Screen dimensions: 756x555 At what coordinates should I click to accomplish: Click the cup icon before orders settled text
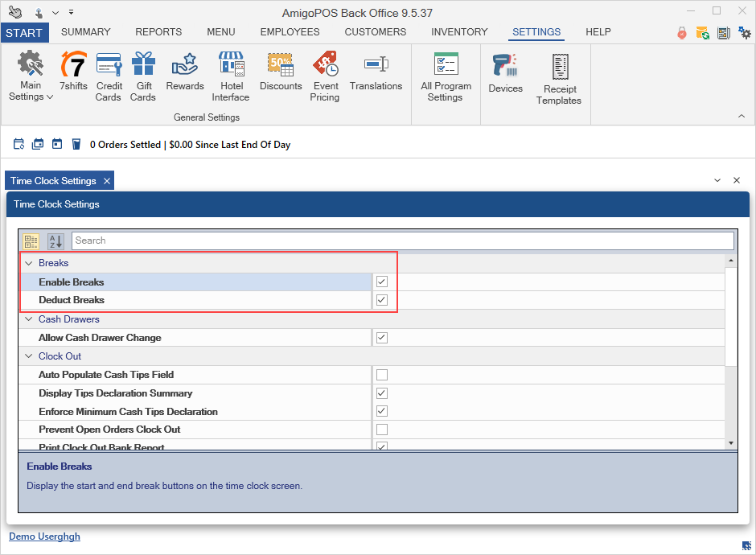point(76,144)
